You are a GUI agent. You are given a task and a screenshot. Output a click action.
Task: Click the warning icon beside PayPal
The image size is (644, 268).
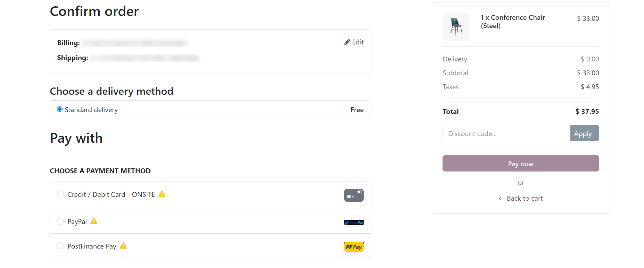pyautogui.click(x=93, y=221)
